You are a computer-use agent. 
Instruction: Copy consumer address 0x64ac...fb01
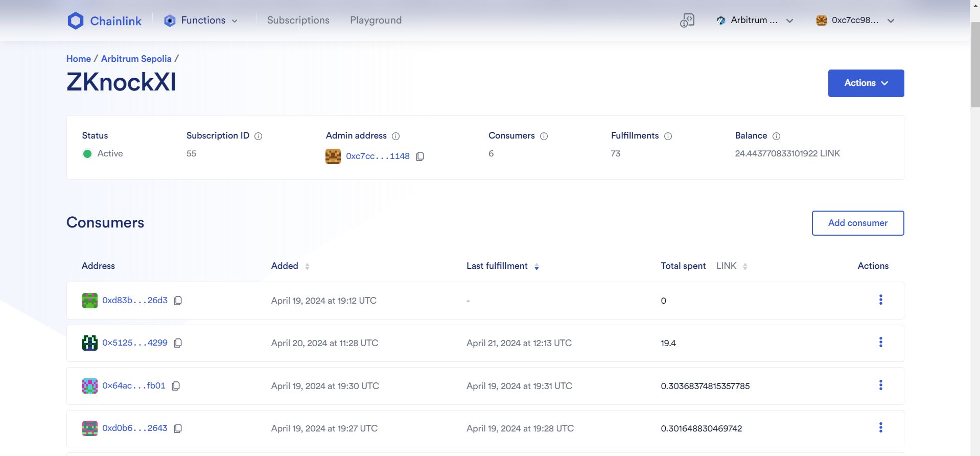[x=176, y=386]
